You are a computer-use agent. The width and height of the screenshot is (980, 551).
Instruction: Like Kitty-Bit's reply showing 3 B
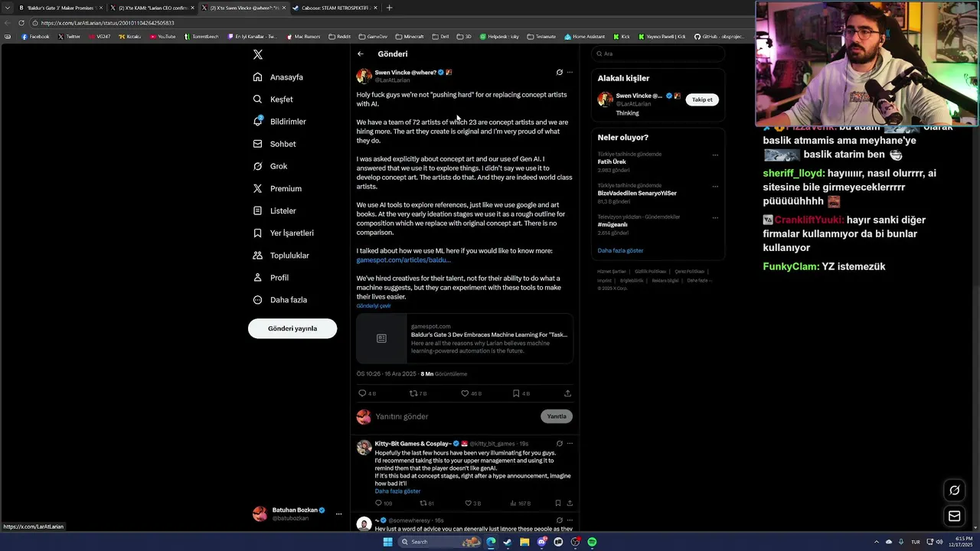[x=468, y=504]
